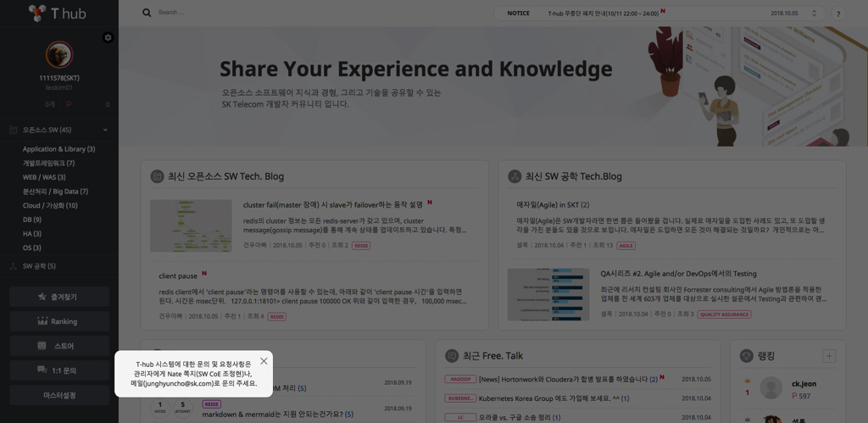Open Kubernetes Korea Group post
Screen dimensions: 868x423
coord(549,398)
